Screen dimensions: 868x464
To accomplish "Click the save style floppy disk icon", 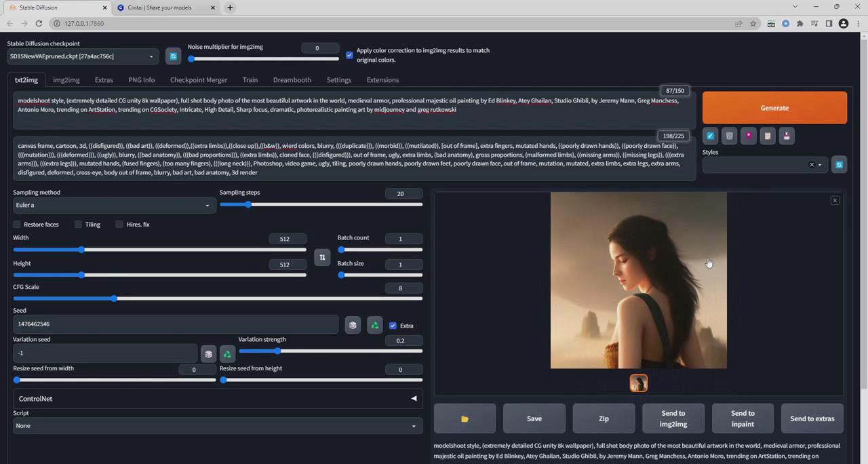I will point(786,136).
